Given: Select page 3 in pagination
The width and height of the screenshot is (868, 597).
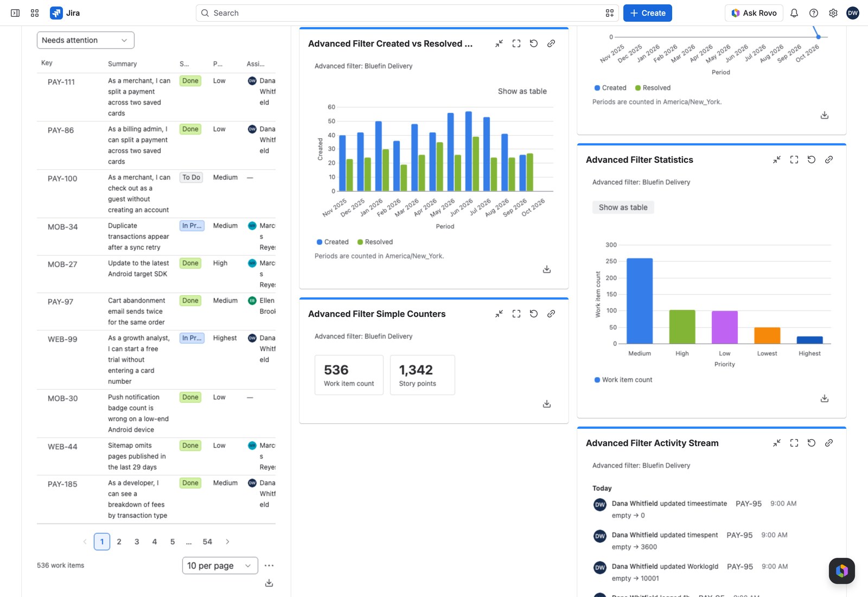Looking at the screenshot, I should (137, 542).
